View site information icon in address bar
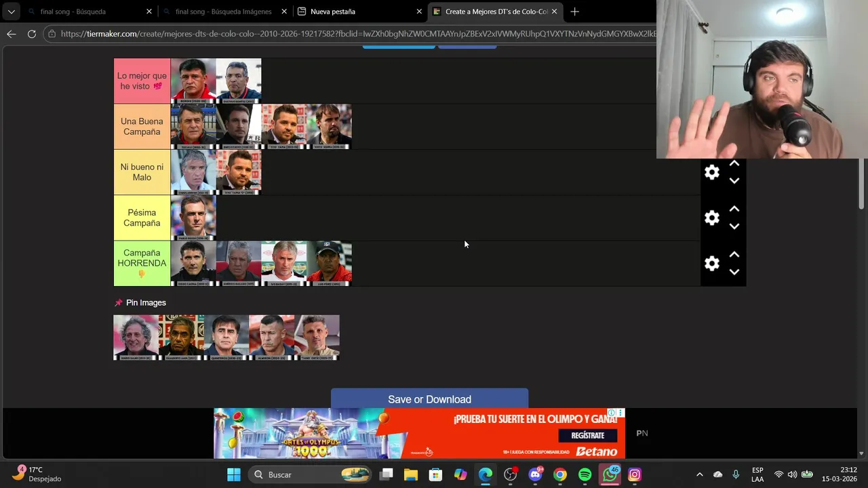Screen dimensions: 868x488 52,33
